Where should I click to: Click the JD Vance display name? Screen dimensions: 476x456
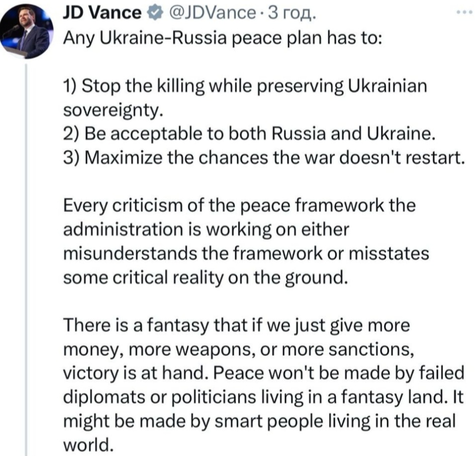[x=101, y=13]
